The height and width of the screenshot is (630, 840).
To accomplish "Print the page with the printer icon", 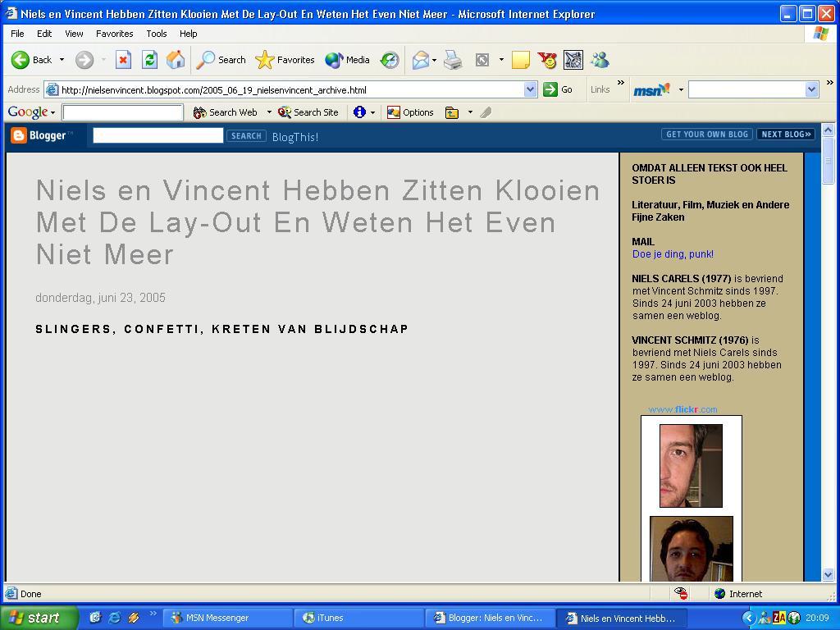I will tap(453, 60).
